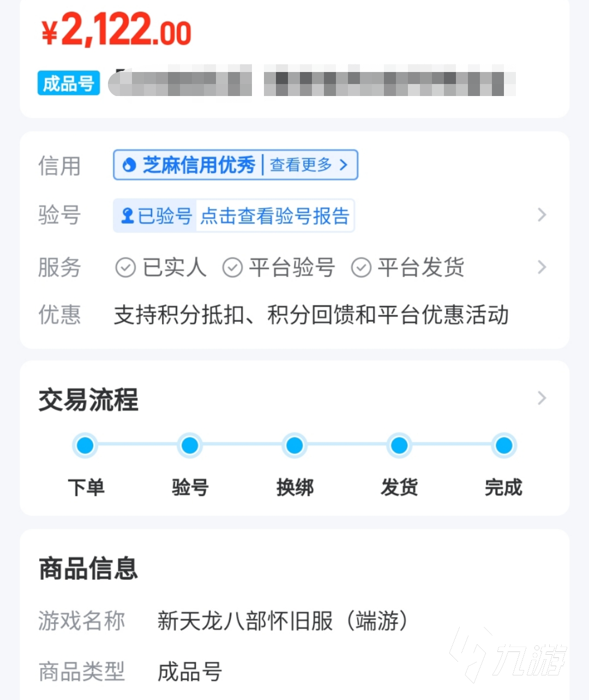The image size is (589, 700).
Task: Expand the 验号 row chevron
Action: click(542, 215)
